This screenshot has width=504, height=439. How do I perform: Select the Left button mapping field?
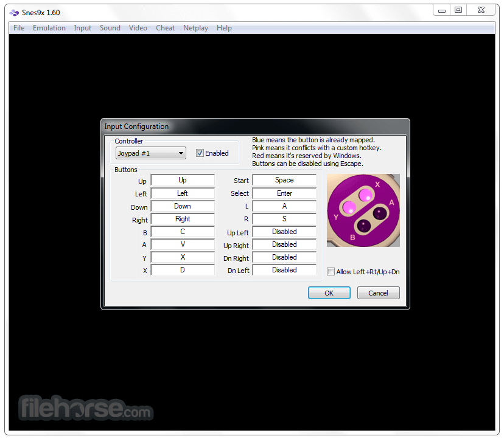183,193
